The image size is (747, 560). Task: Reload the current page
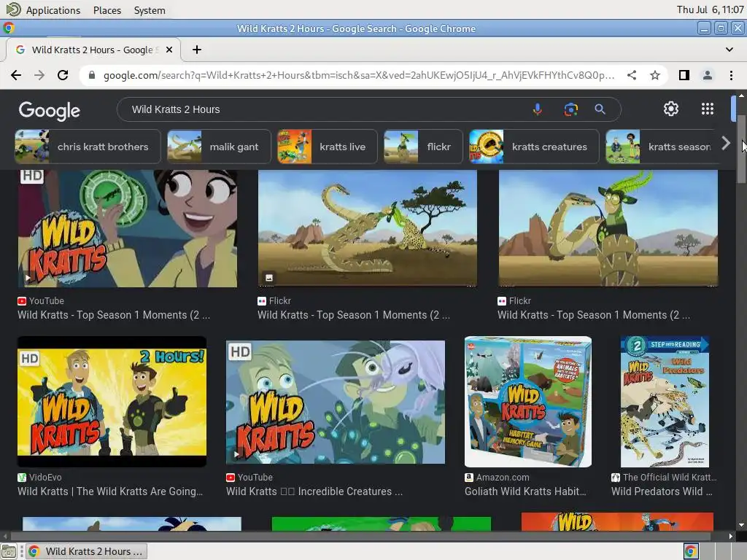click(x=63, y=75)
